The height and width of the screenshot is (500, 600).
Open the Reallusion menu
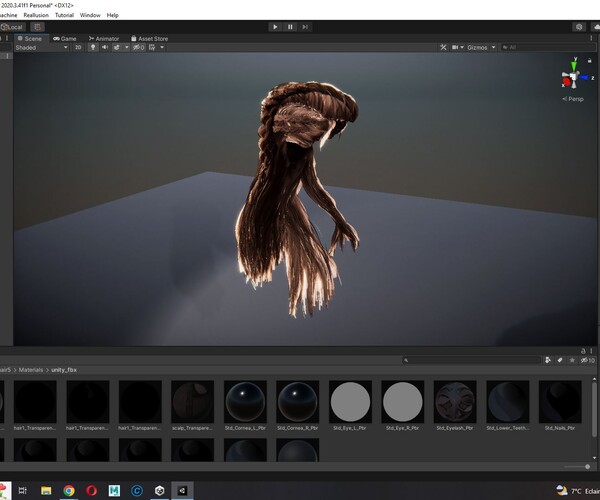[36, 15]
